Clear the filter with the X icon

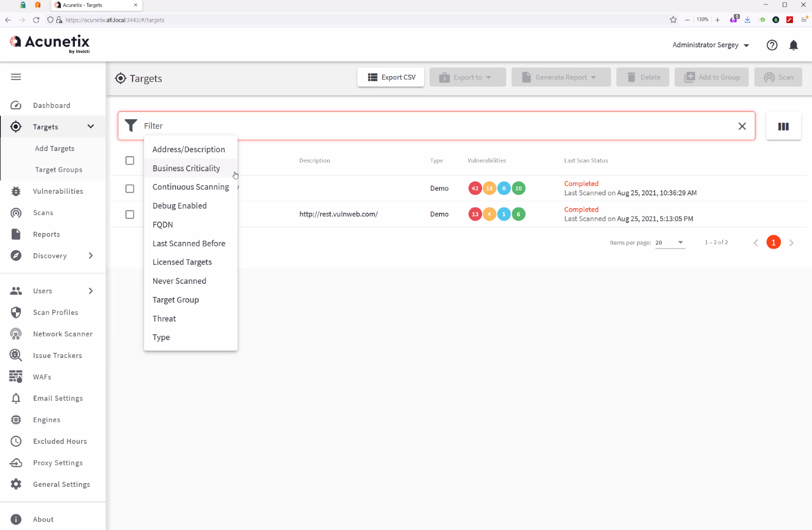tap(742, 126)
